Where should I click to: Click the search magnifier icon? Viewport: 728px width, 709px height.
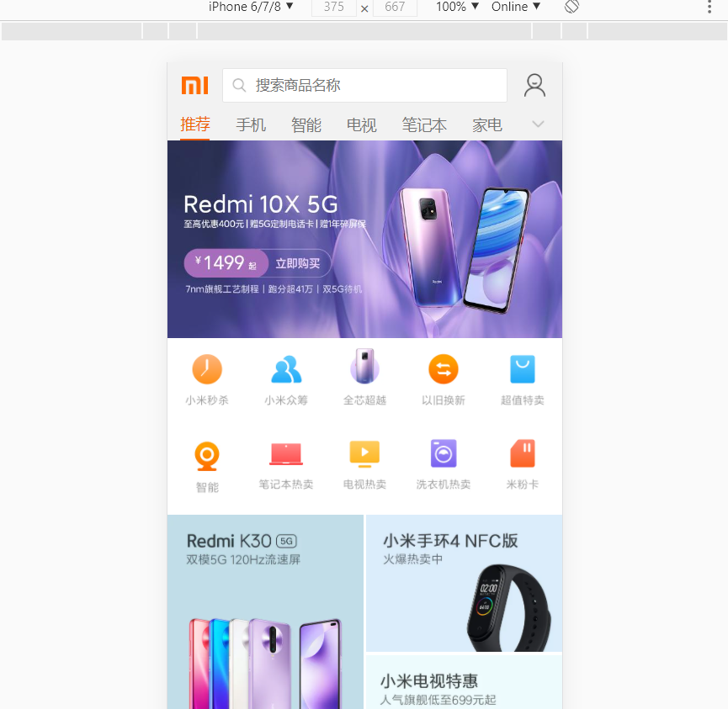239,86
